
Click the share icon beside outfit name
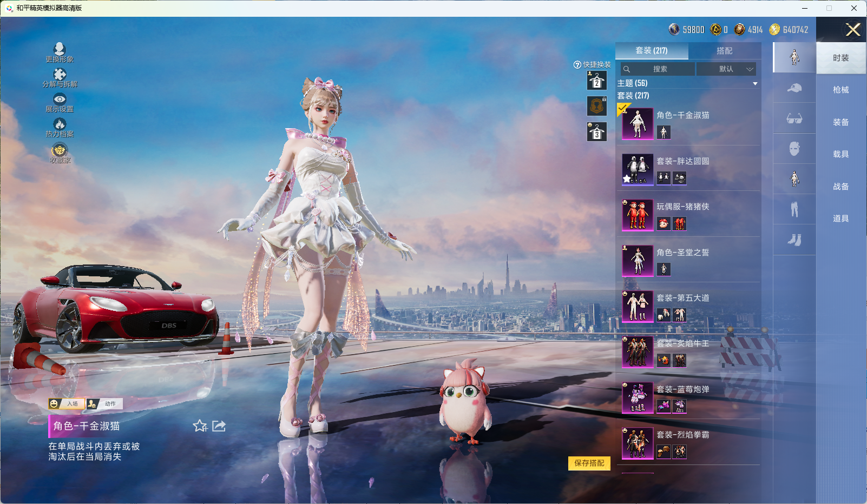[x=219, y=426]
